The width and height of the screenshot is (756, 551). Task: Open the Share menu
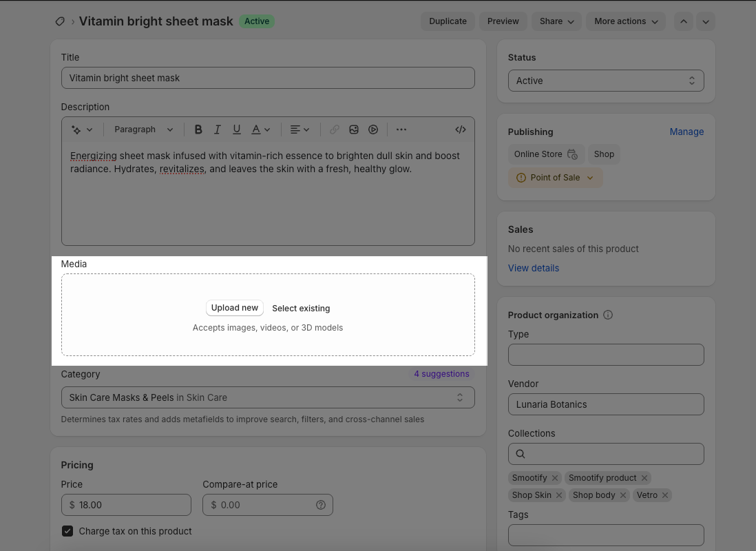(556, 21)
